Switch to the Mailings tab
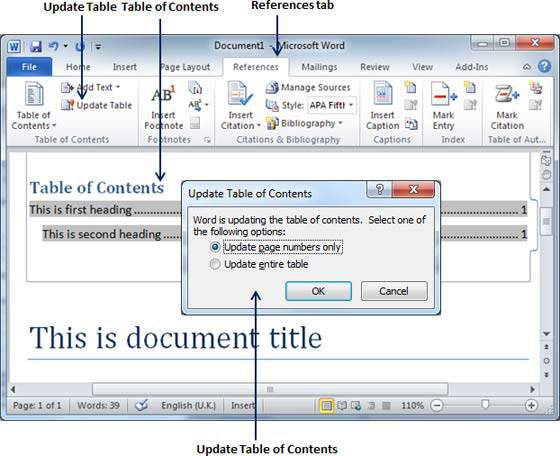The height and width of the screenshot is (456, 560). [x=319, y=67]
